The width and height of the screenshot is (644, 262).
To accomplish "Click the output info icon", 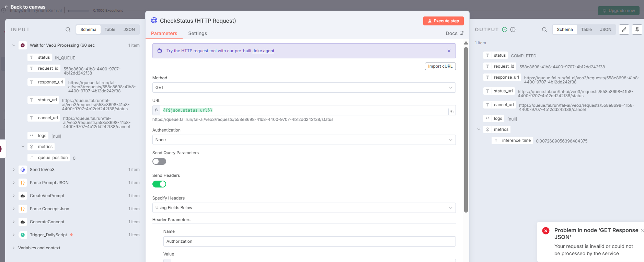I will [x=513, y=30].
